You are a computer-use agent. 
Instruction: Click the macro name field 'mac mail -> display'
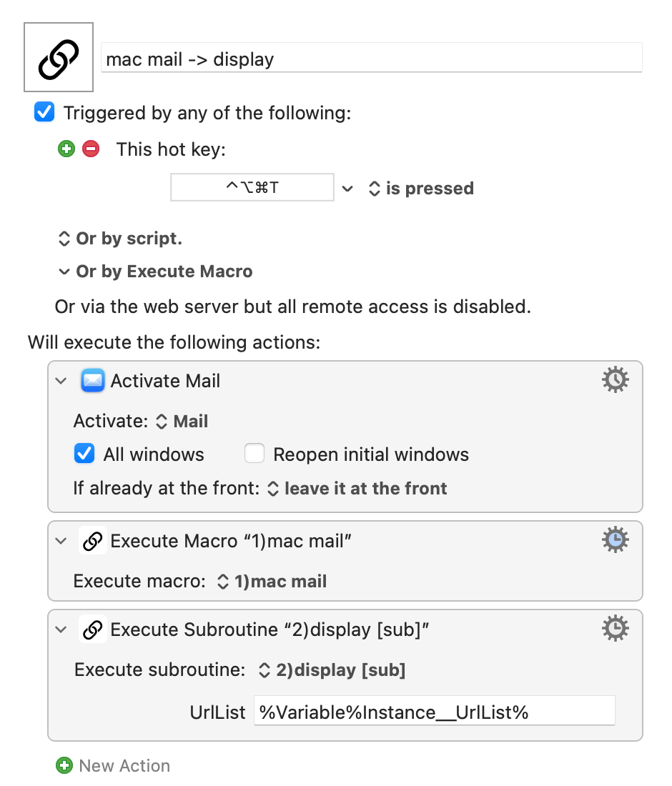(x=372, y=58)
